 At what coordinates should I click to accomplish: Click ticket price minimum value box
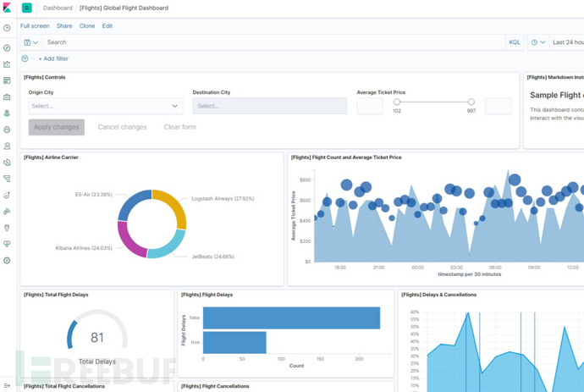click(370, 106)
